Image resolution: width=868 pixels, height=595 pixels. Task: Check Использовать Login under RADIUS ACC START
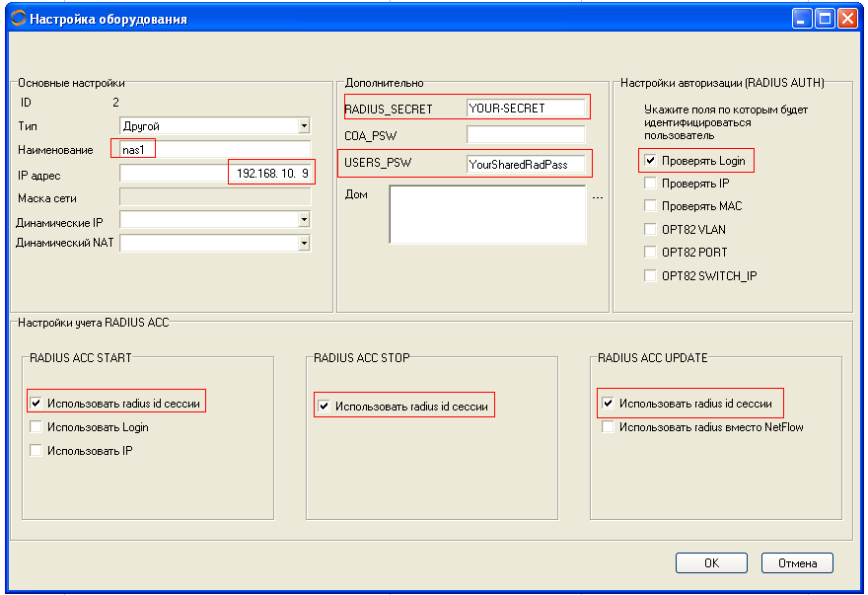(36, 427)
